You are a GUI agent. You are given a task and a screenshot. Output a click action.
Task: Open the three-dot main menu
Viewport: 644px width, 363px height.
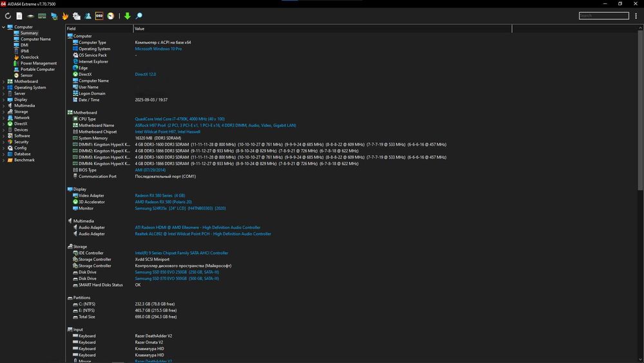pyautogui.click(x=636, y=16)
